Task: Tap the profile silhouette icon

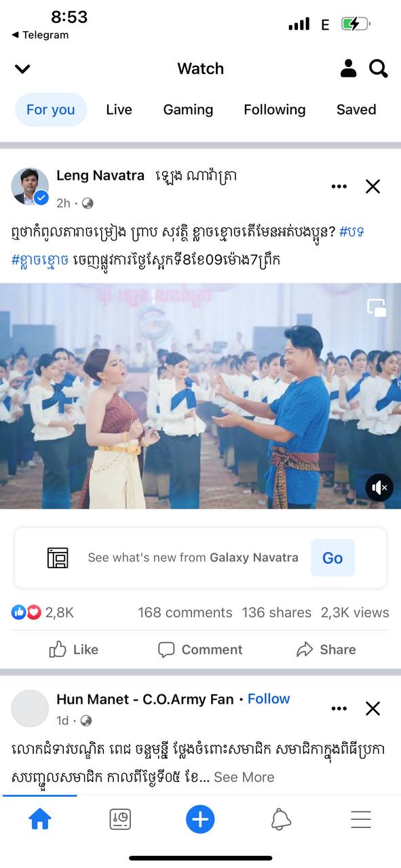Action: click(349, 68)
